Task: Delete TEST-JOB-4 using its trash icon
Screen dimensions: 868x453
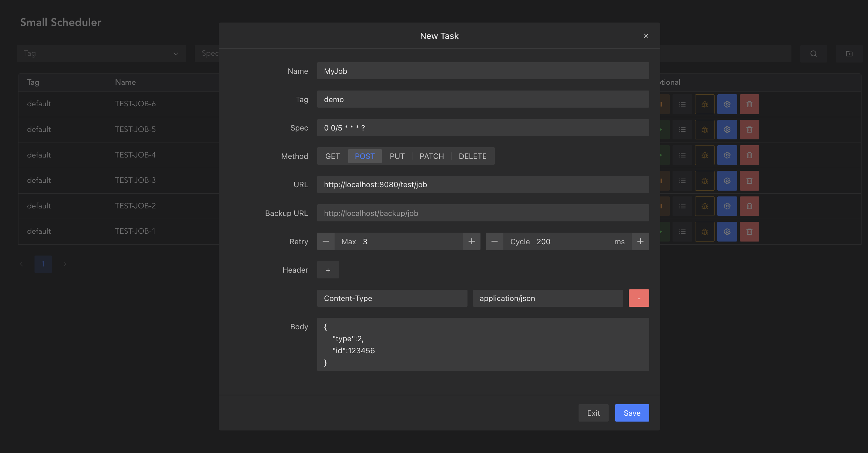Action: point(749,155)
